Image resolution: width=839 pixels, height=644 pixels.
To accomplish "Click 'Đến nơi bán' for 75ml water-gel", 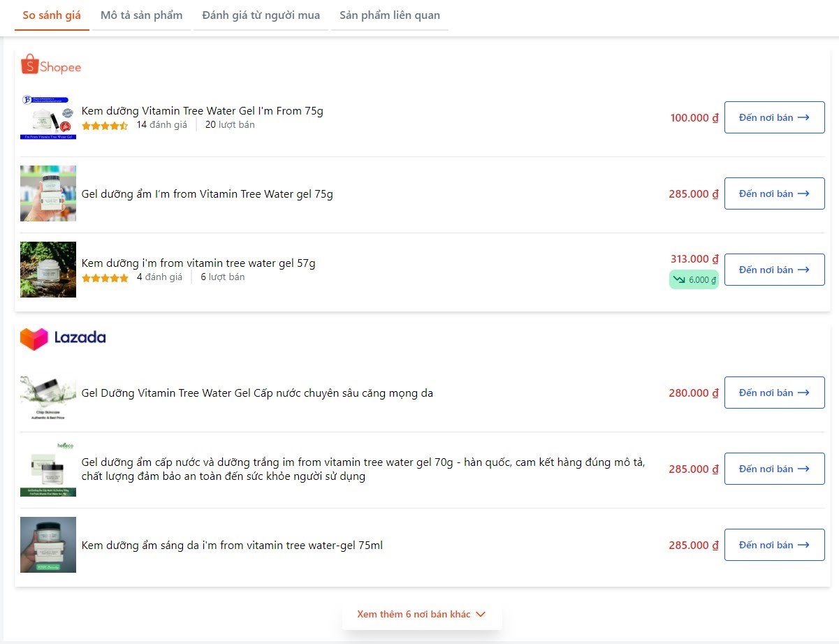I will [x=774, y=545].
